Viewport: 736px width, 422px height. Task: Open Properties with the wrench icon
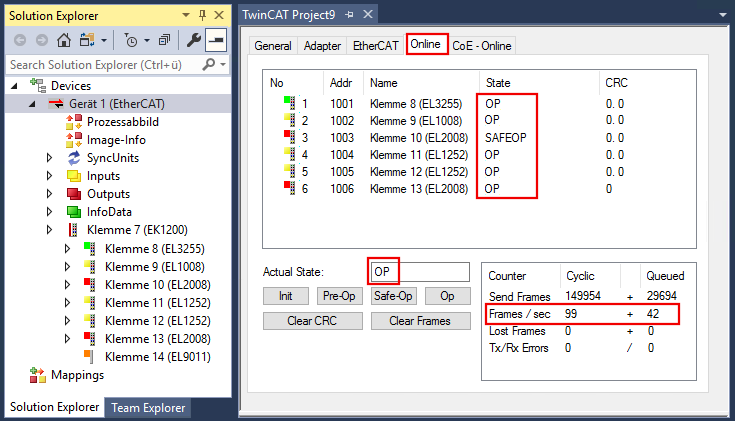pos(193,40)
